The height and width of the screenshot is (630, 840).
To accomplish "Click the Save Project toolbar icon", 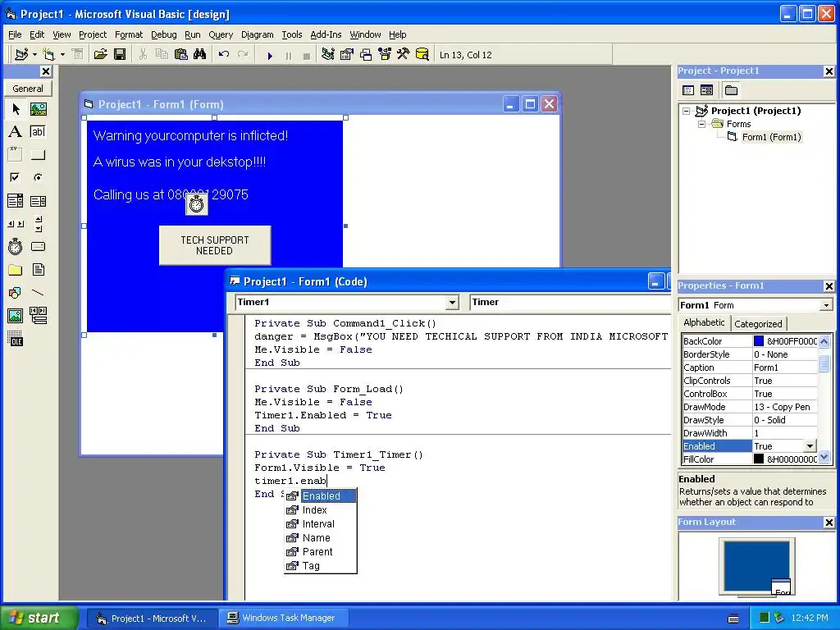I will [x=120, y=55].
